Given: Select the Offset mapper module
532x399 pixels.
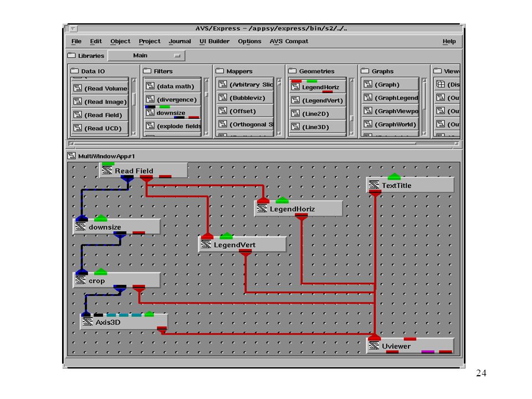Looking at the screenshot, I should [245, 111].
